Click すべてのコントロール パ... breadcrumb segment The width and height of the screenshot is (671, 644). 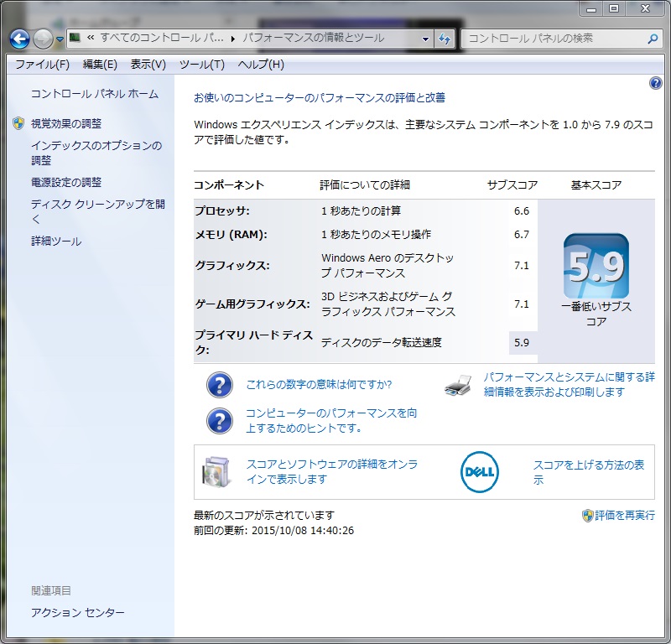(x=162, y=38)
